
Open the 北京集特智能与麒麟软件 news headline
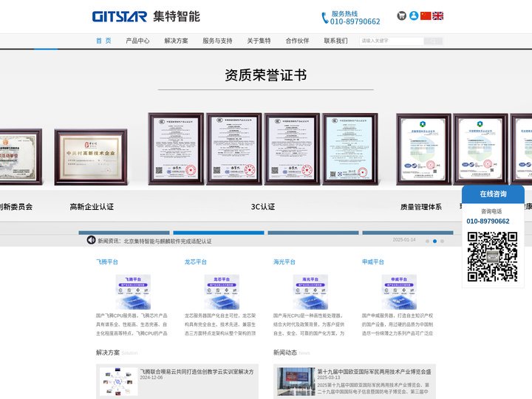tap(168, 241)
